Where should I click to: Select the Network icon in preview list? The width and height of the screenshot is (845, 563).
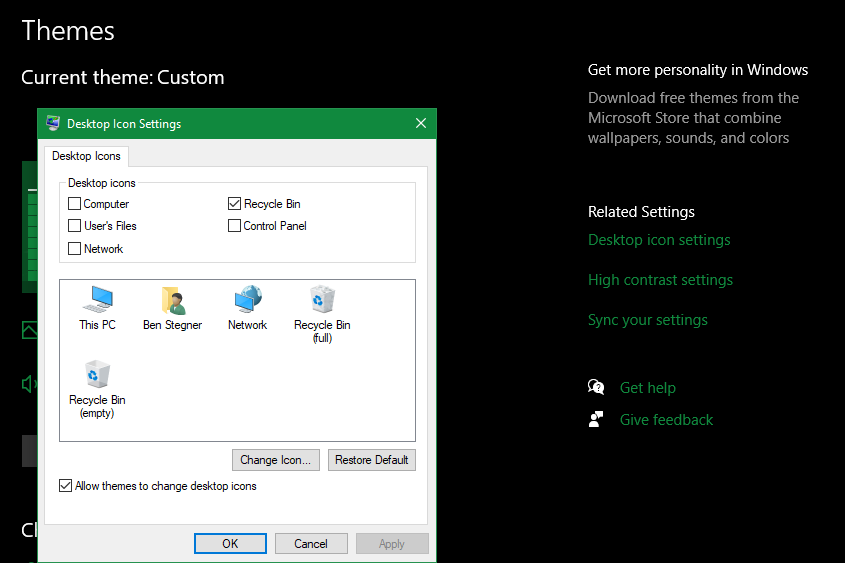click(247, 301)
